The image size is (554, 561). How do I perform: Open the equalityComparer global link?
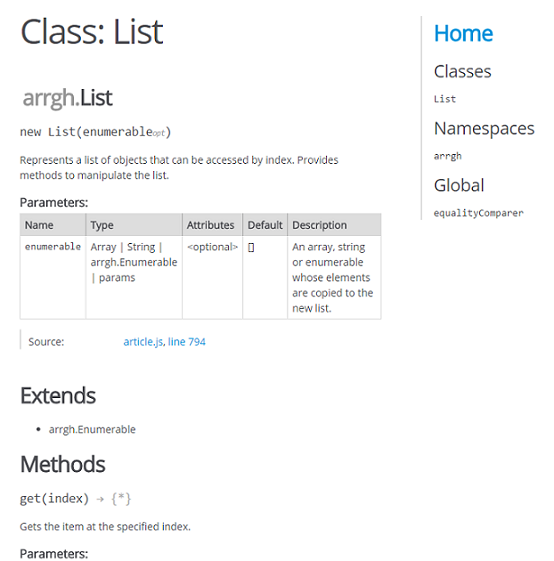point(478,213)
